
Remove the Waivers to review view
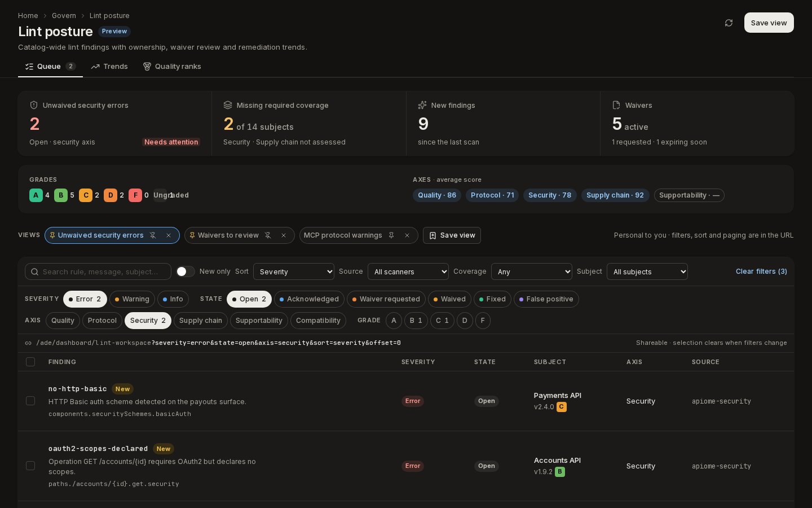click(x=284, y=235)
